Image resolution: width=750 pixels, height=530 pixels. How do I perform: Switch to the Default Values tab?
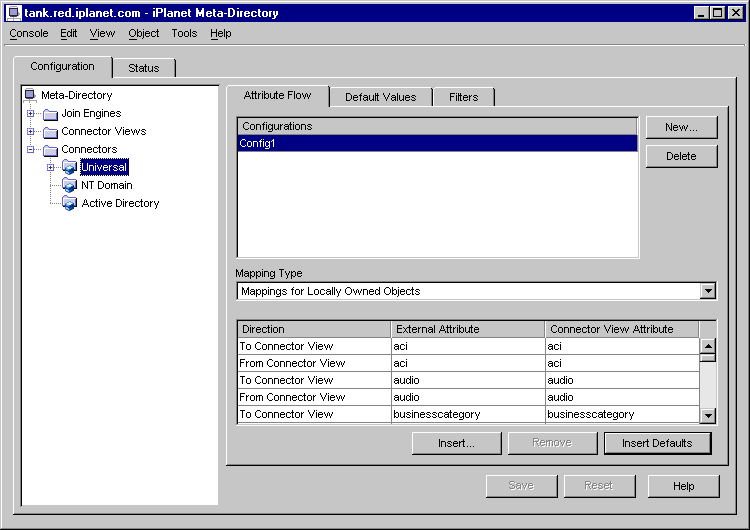point(380,97)
